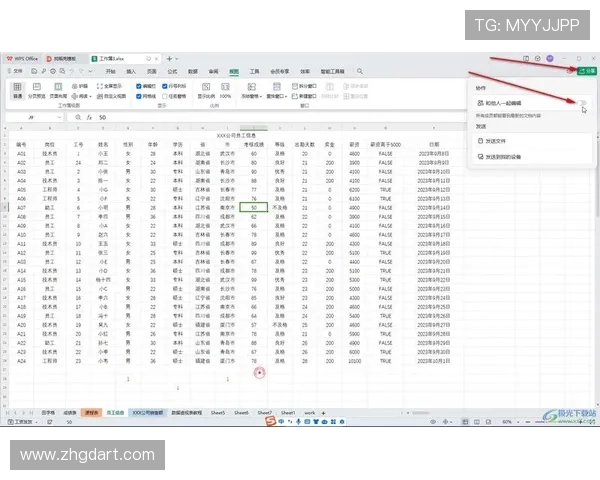Open the 成绩表 sheet tab
This screenshot has width=600, height=480.
[69, 412]
